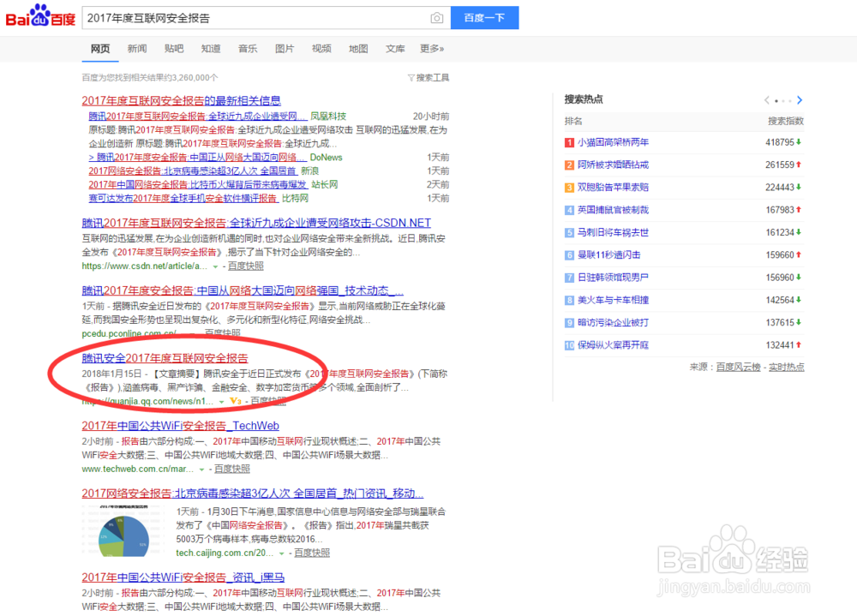Click the result count text 3,260,000

point(191,78)
